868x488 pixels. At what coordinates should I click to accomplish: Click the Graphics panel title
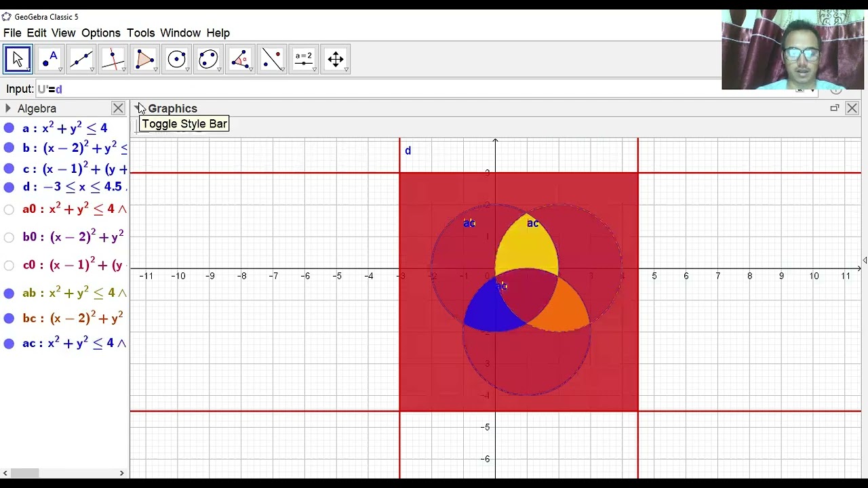pos(172,108)
